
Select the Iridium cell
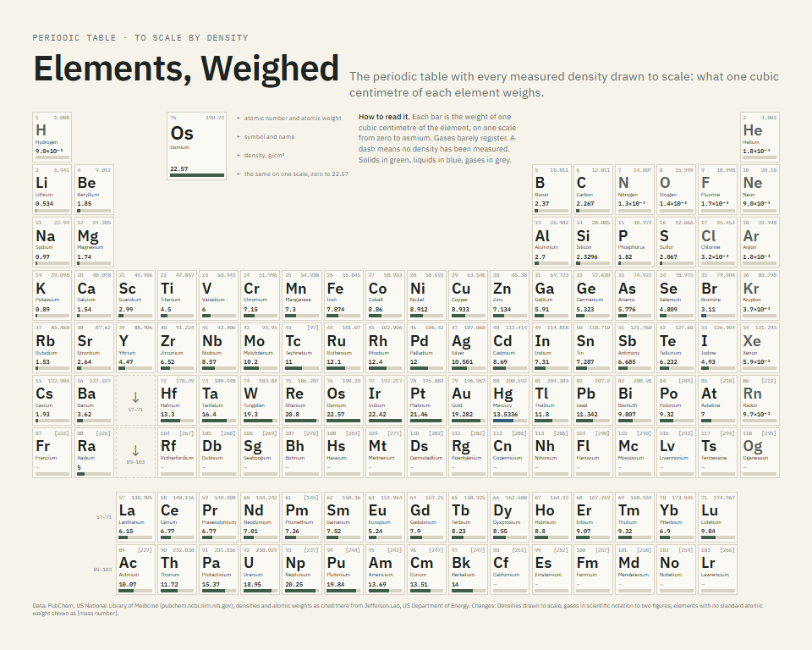pos(386,400)
